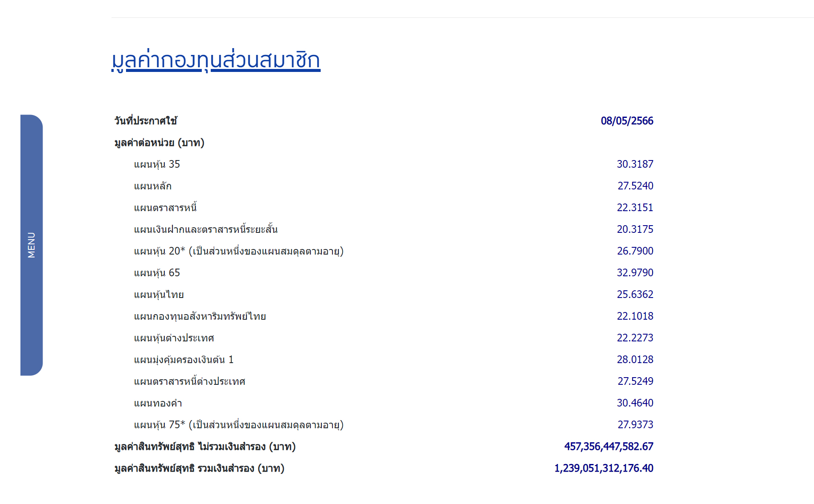Click the แผนหุ้น 75* row label

pos(238,425)
